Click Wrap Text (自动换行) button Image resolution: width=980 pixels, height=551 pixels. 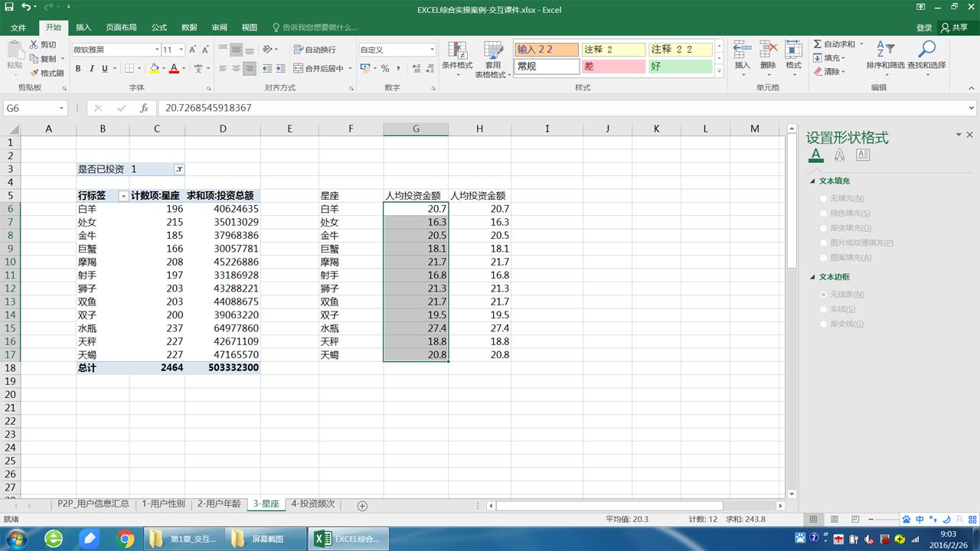[x=315, y=50]
